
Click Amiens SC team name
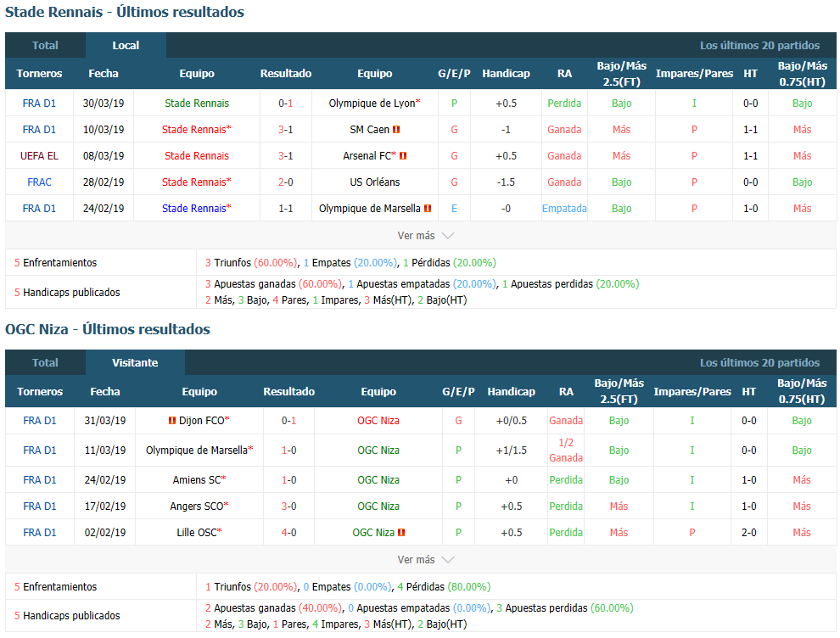197,480
